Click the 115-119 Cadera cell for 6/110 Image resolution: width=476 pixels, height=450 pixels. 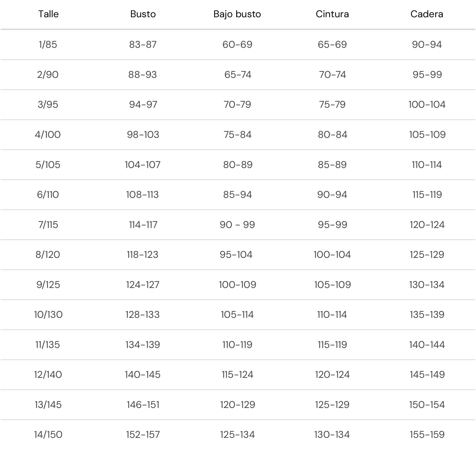click(x=427, y=194)
